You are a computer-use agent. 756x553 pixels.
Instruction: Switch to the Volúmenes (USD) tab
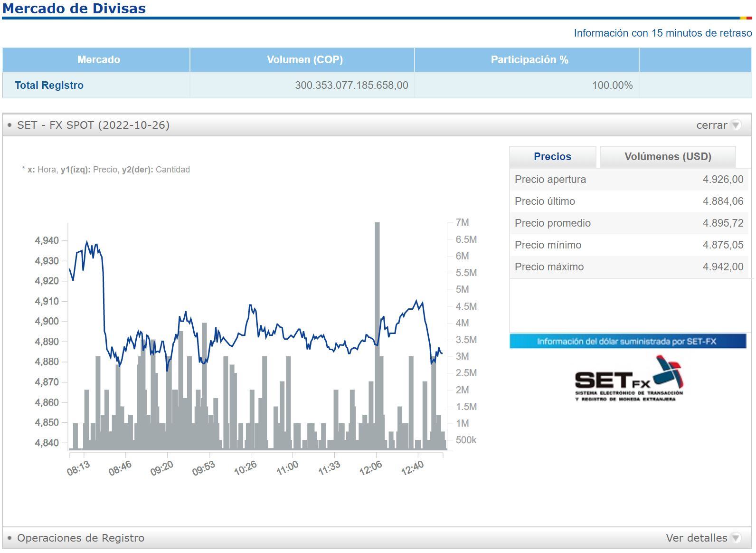pyautogui.click(x=667, y=157)
